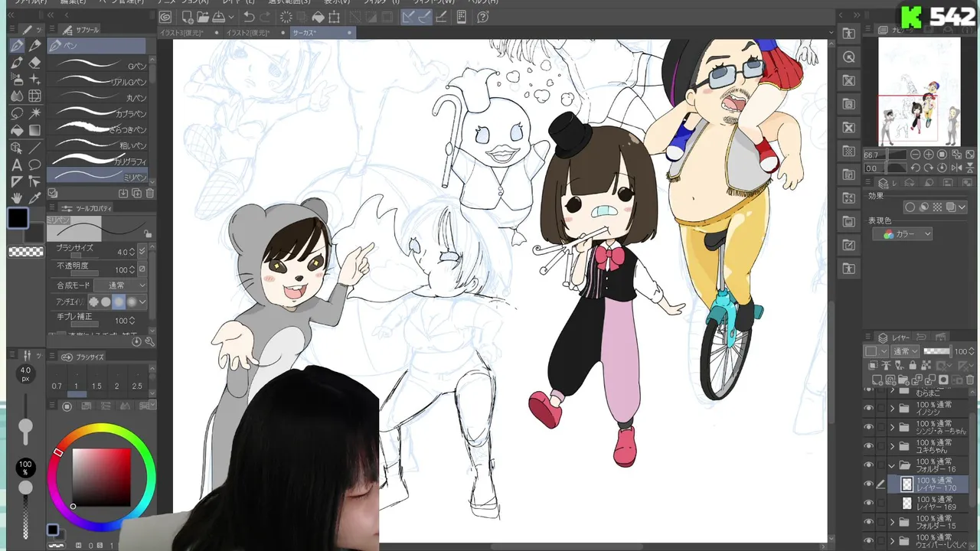Select the Pen tool in the tool palette
Screen dimensions: 980x551
(16, 46)
